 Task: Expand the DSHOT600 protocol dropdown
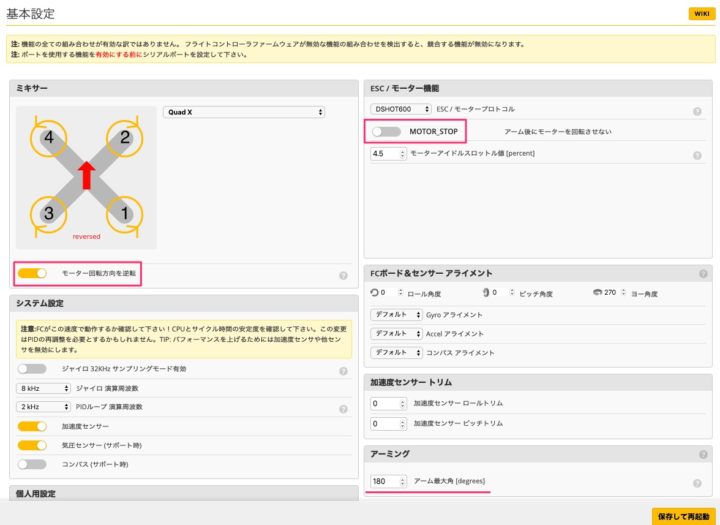coord(401,108)
